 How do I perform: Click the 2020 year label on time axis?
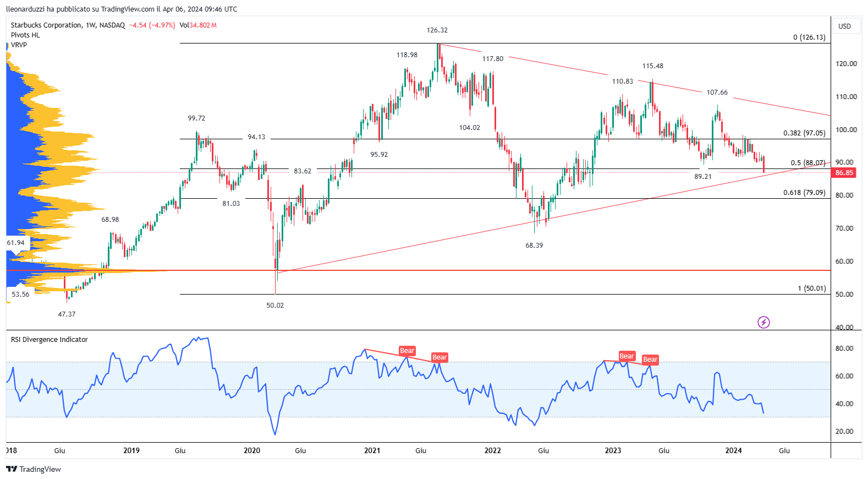pos(252,451)
